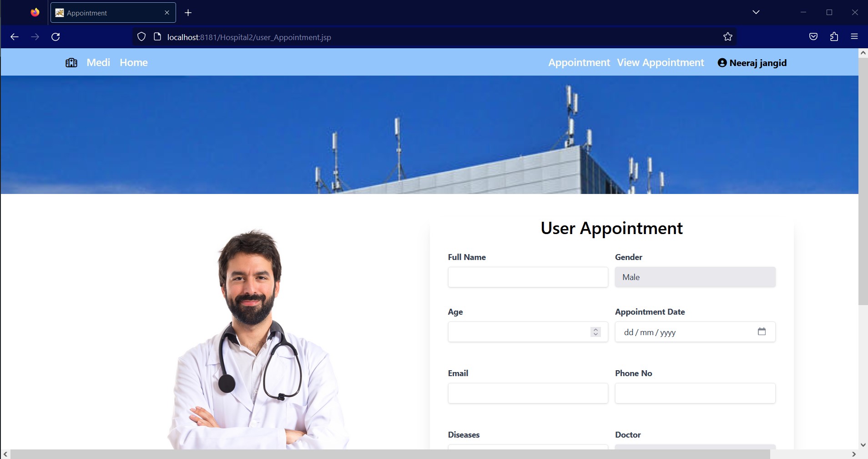The width and height of the screenshot is (868, 459).
Task: Click the forward navigation arrow
Action: 35,37
